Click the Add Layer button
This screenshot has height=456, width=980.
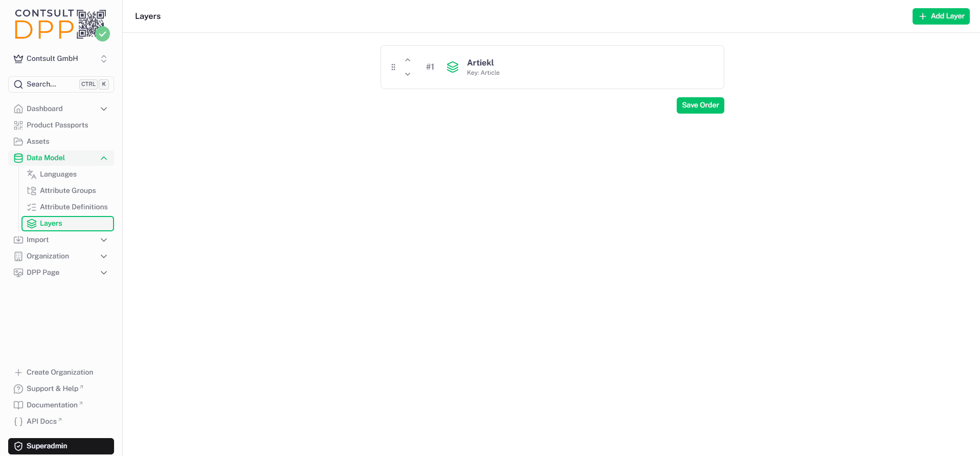tap(941, 16)
